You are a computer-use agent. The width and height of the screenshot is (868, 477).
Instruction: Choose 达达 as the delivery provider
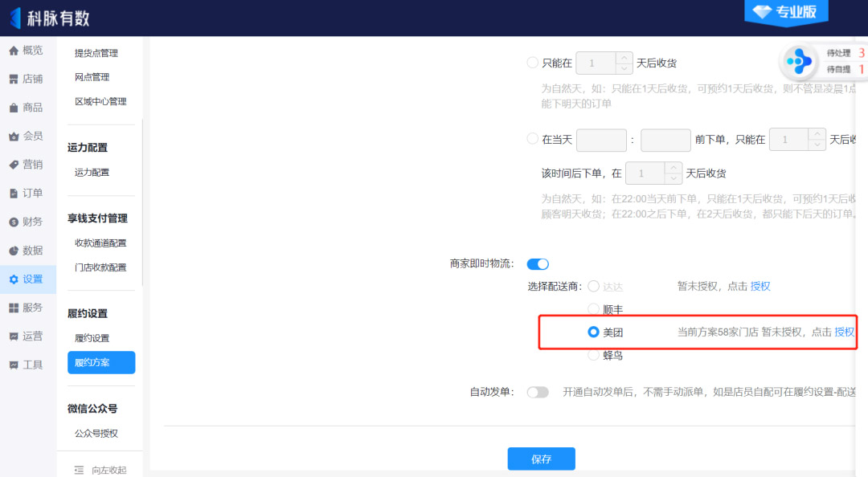click(x=593, y=286)
